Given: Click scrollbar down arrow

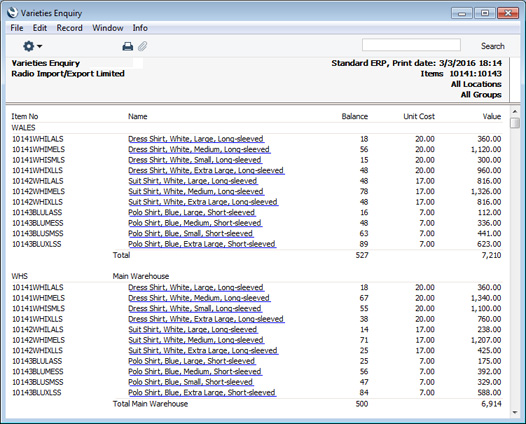Looking at the screenshot, I should pyautogui.click(x=515, y=413).
